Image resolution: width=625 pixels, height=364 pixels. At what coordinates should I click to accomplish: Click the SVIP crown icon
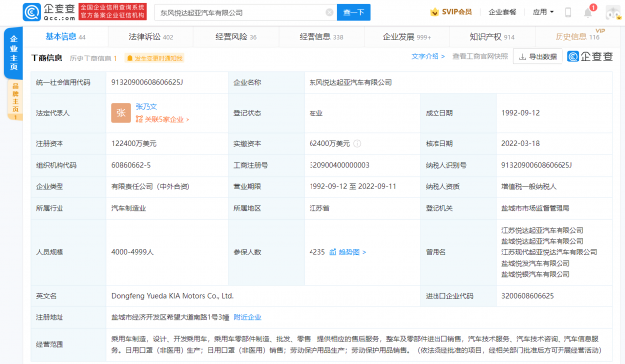click(x=435, y=12)
